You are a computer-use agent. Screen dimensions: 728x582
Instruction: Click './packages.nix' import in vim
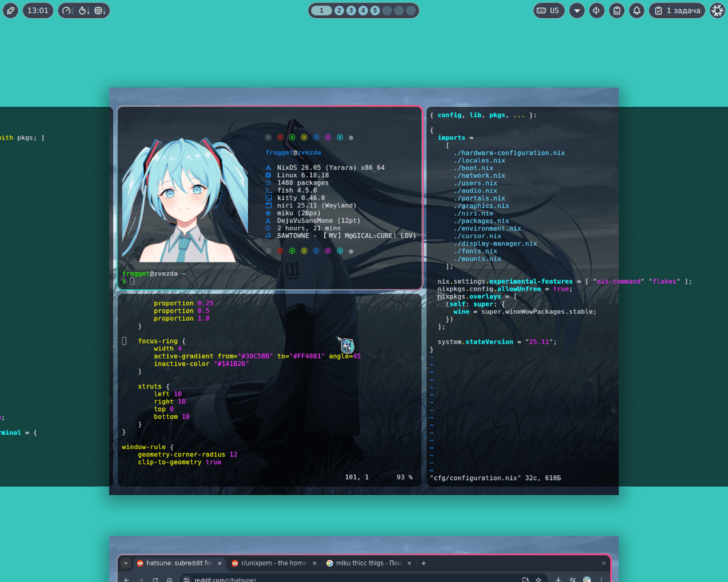tap(482, 221)
